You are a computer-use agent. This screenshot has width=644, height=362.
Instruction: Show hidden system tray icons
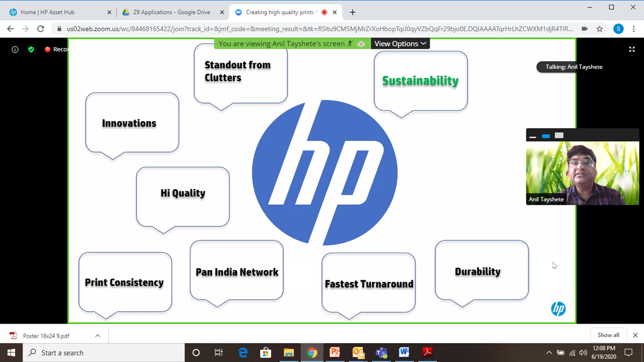[x=549, y=353]
